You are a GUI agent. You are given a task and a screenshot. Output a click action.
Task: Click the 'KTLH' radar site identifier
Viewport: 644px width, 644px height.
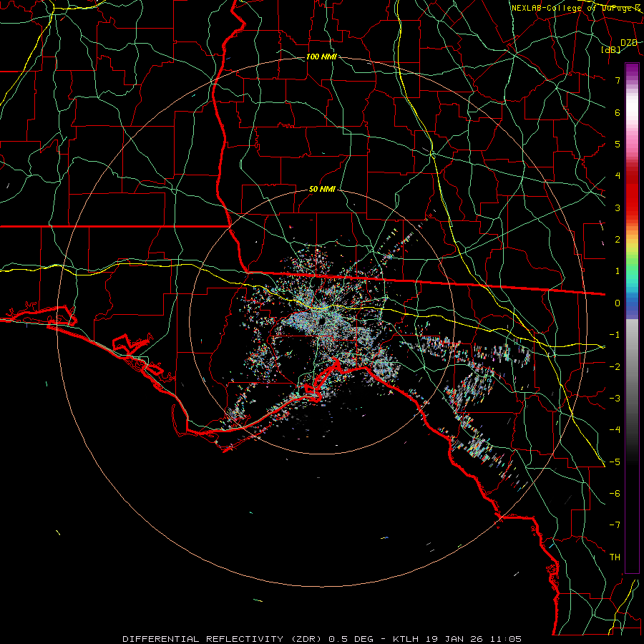(x=406, y=639)
